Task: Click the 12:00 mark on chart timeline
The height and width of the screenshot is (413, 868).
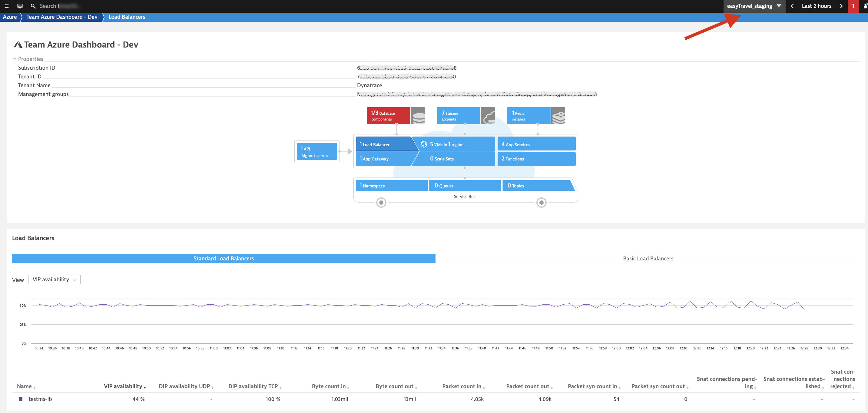Action: [616, 348]
